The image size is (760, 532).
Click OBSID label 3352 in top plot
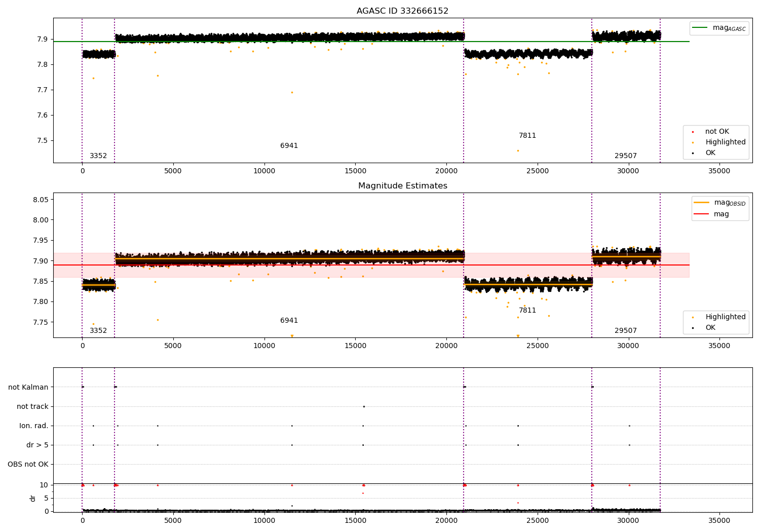[98, 156]
